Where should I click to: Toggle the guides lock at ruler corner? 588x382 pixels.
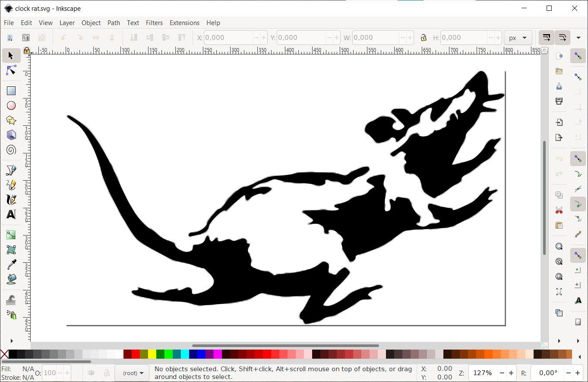point(27,51)
